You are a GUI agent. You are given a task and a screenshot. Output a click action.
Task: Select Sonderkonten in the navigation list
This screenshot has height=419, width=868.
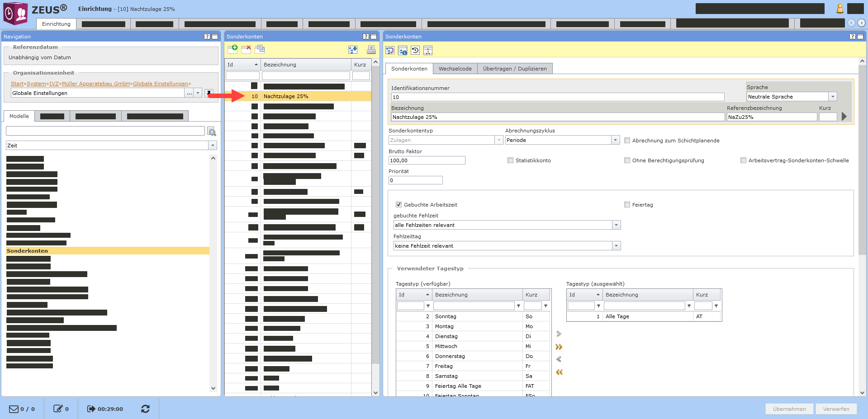27,251
